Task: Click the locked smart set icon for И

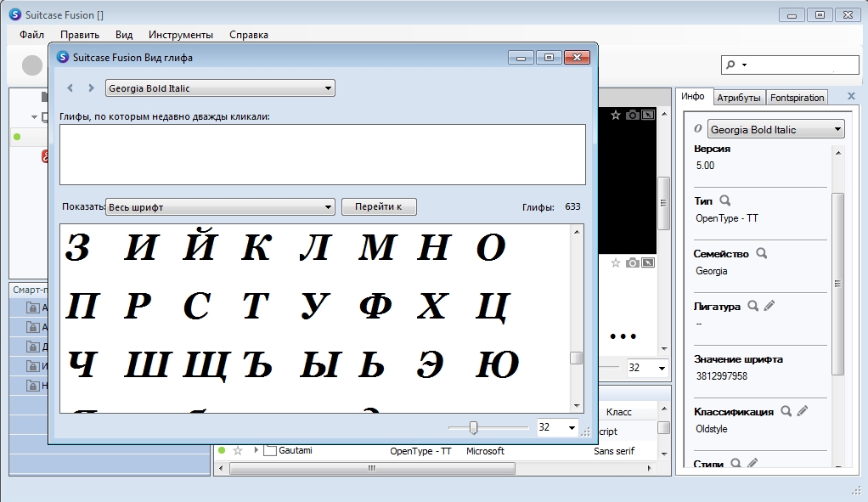Action: 32,366
